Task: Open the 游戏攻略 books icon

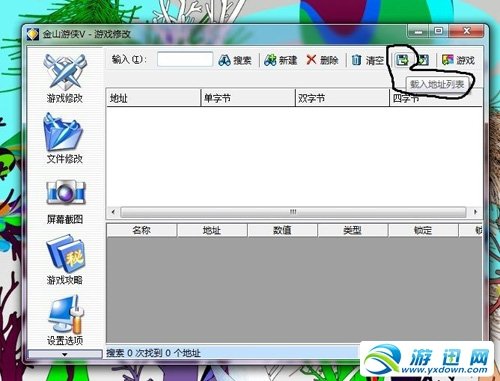Action: [x=65, y=253]
